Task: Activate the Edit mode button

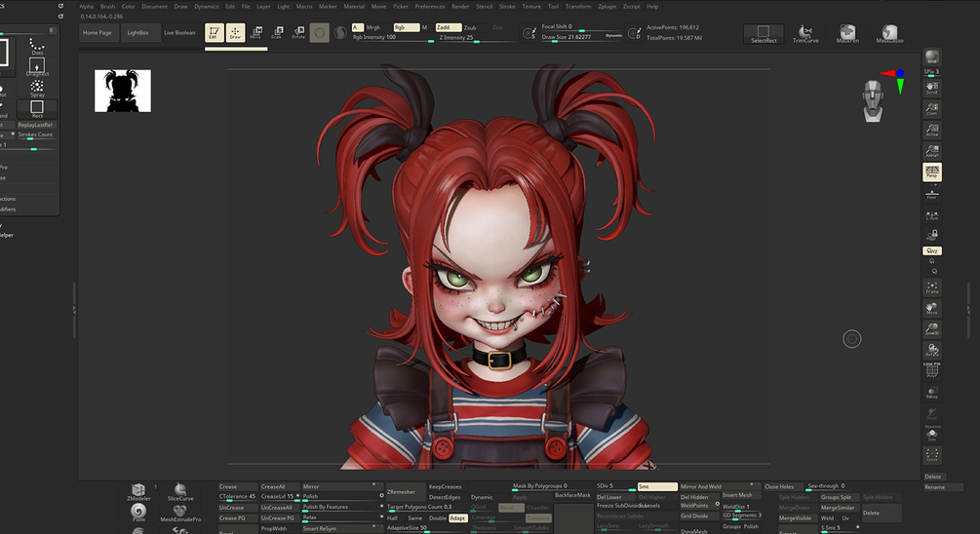Action: [x=215, y=32]
